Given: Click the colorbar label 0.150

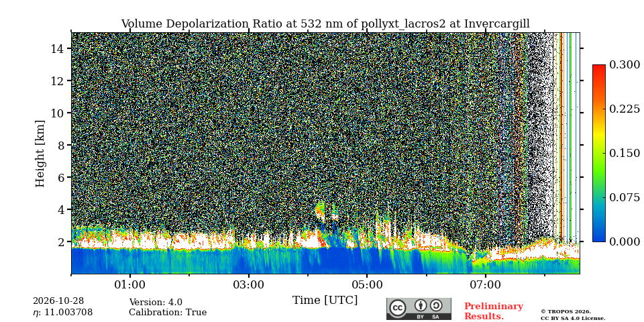Looking at the screenshot, I should (625, 153).
